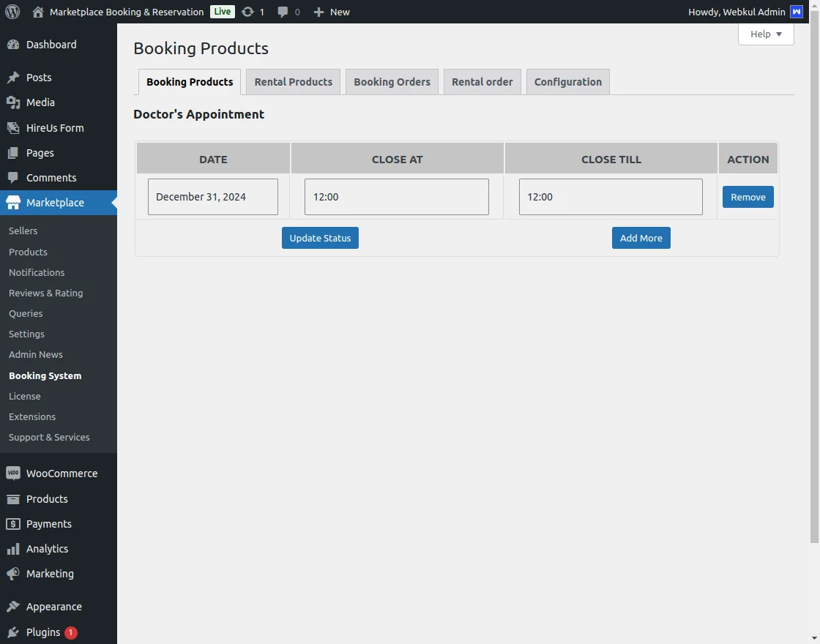Click the updates refresh icon

tap(247, 12)
